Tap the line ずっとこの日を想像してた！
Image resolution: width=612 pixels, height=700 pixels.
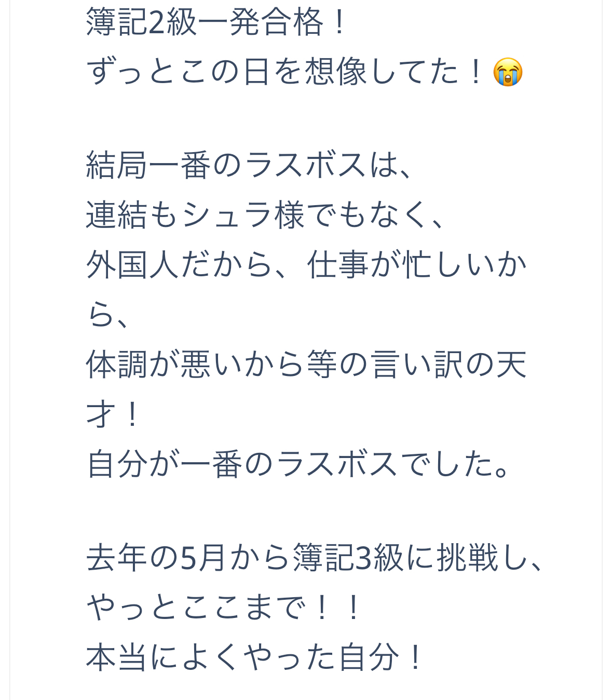(305, 72)
